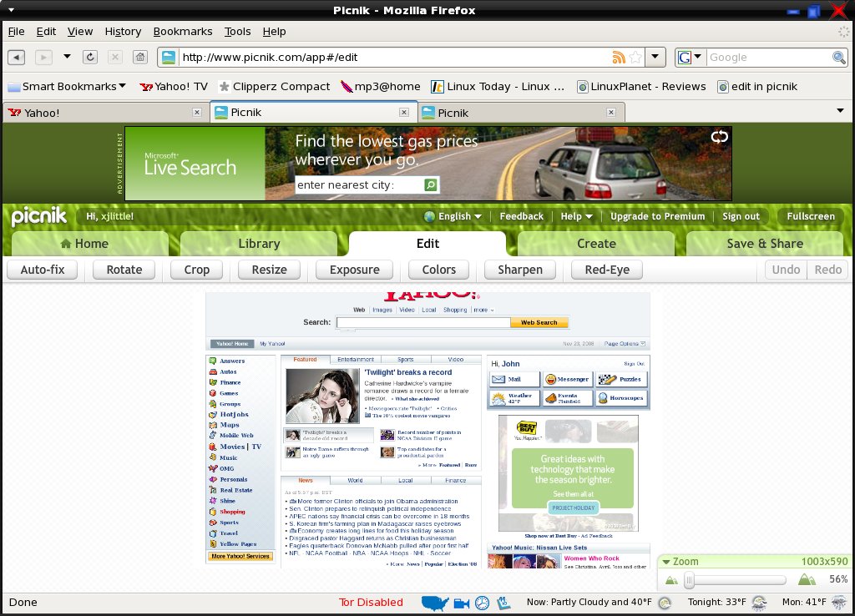
Task: Open the history dropdown arrow beside Forward
Action: pyautogui.click(x=67, y=56)
